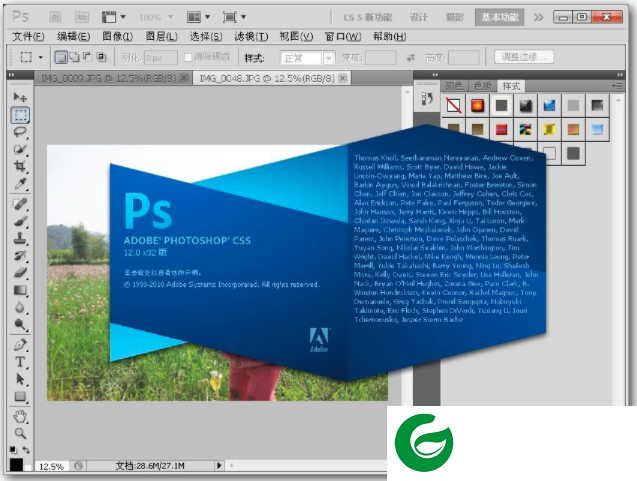Switch to the IMG_0009.JPG document tab

coord(108,78)
